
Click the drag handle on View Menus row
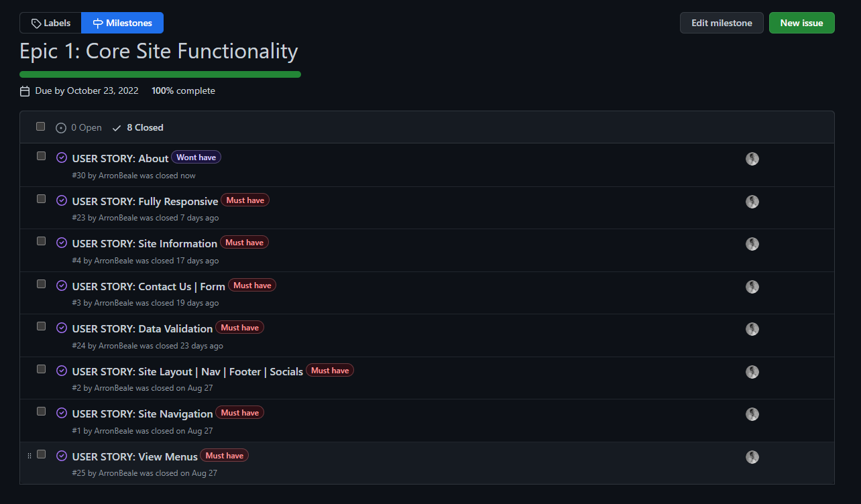(x=29, y=456)
